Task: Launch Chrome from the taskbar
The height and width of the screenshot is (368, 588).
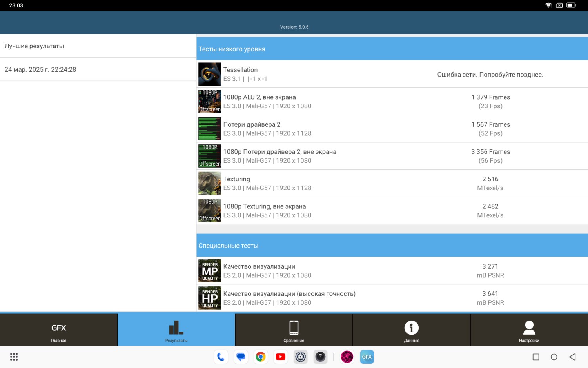Action: point(261,357)
